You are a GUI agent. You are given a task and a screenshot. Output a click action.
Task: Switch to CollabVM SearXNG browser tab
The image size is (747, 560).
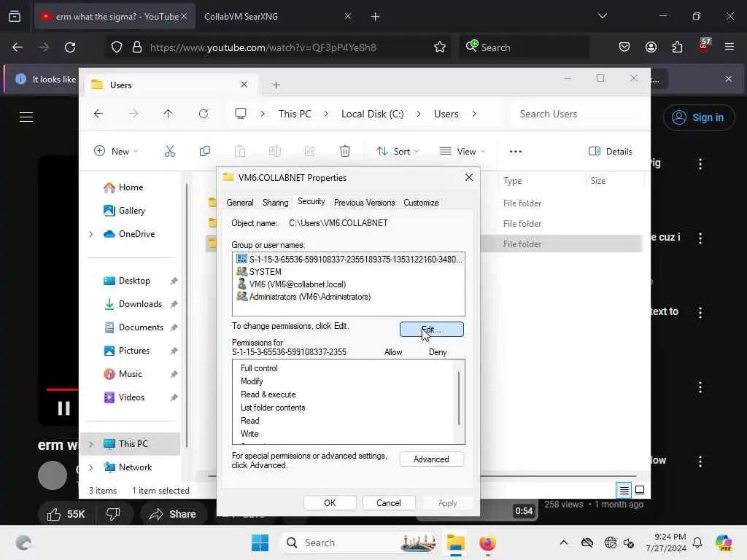point(277,17)
